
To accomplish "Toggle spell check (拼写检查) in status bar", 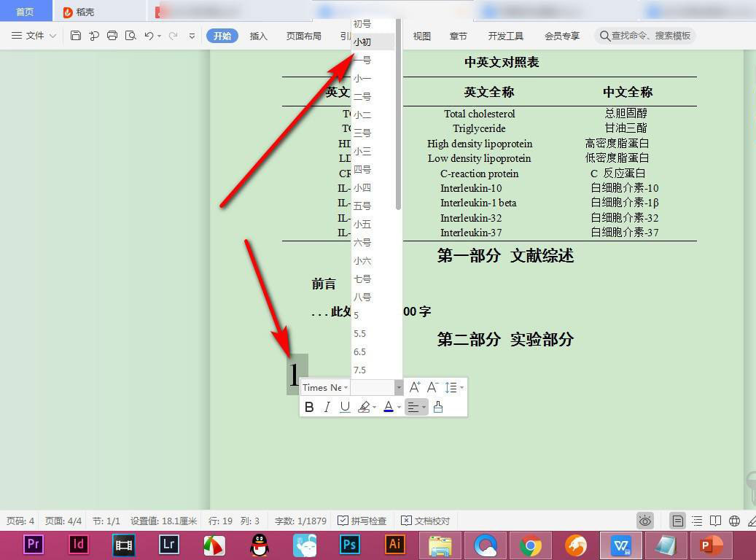I will [x=362, y=521].
